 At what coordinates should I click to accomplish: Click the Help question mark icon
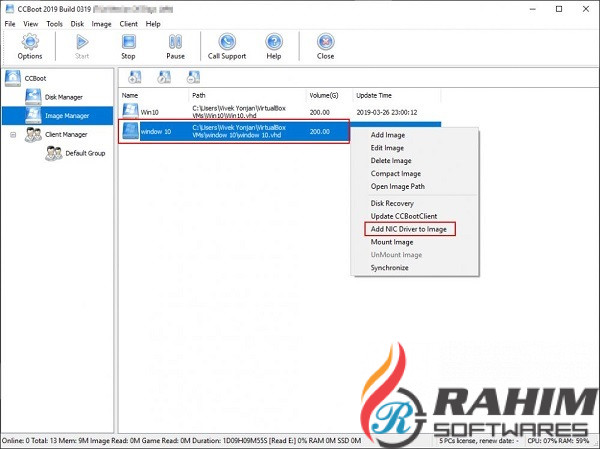pos(273,46)
